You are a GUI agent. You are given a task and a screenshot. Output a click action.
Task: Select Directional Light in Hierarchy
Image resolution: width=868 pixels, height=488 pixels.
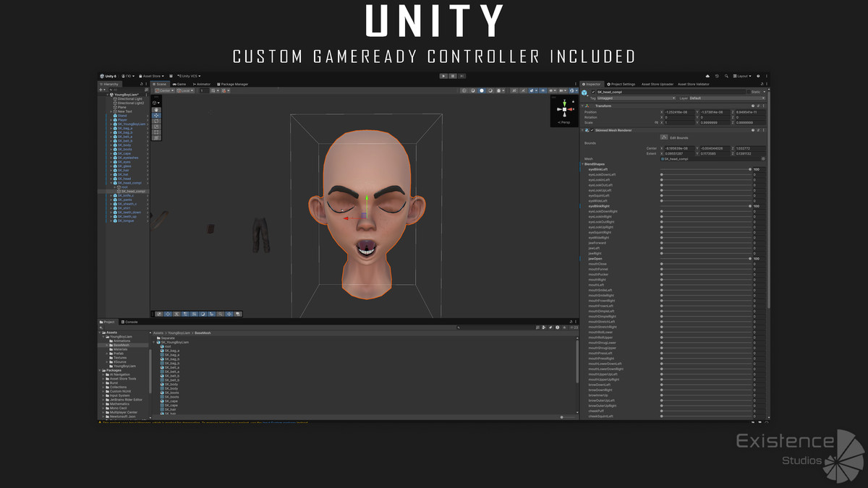(x=129, y=99)
